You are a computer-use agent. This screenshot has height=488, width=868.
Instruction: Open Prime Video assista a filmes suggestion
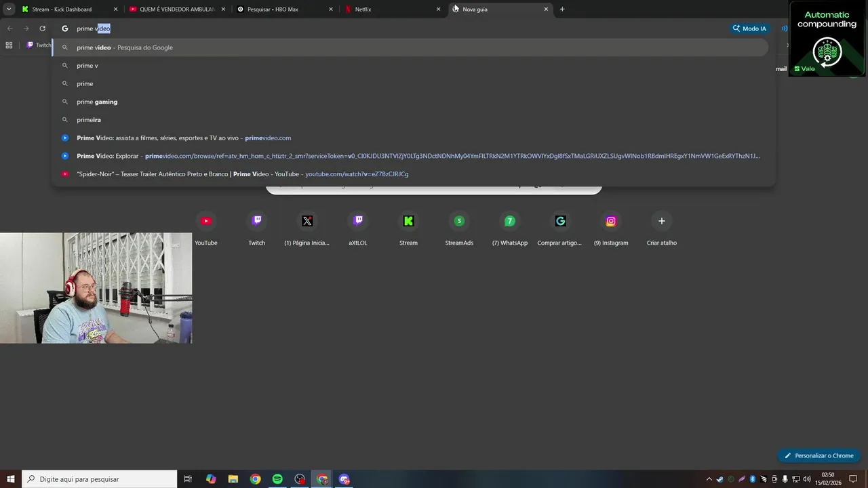pos(410,138)
